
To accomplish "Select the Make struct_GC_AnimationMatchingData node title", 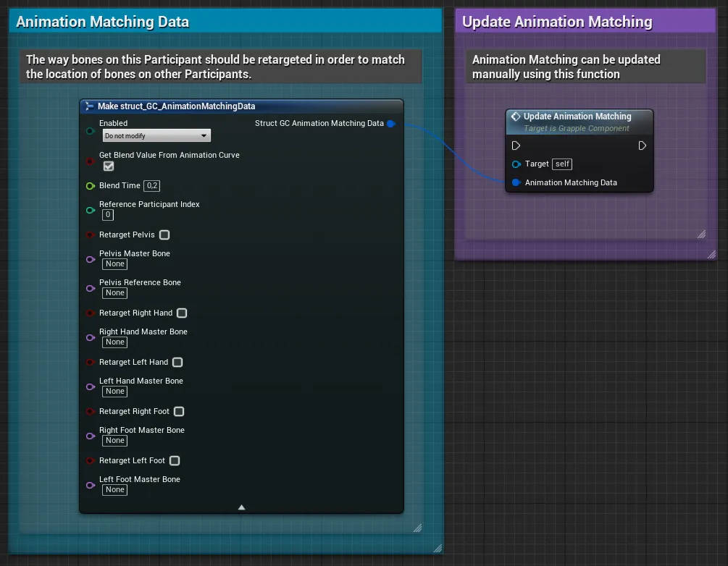I will coord(177,106).
